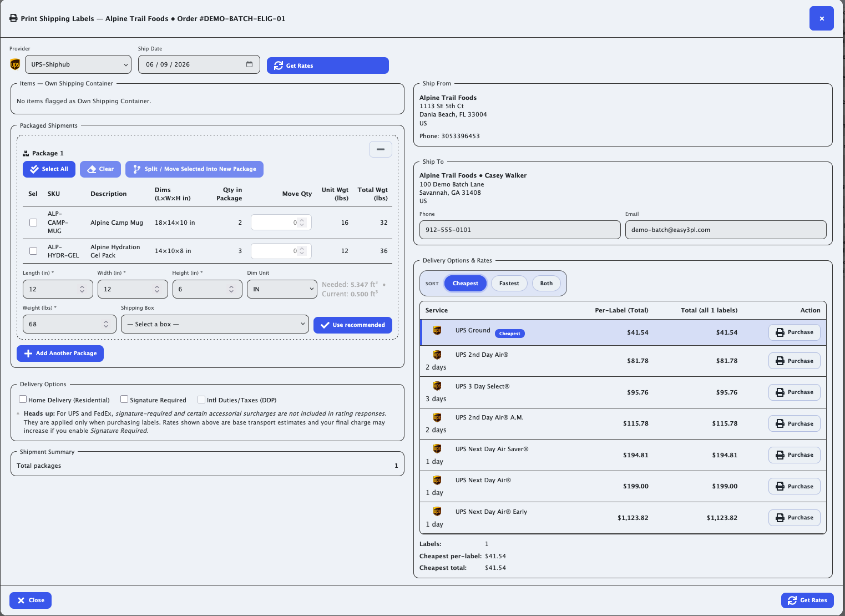Click Select All in Package 1

coord(49,169)
